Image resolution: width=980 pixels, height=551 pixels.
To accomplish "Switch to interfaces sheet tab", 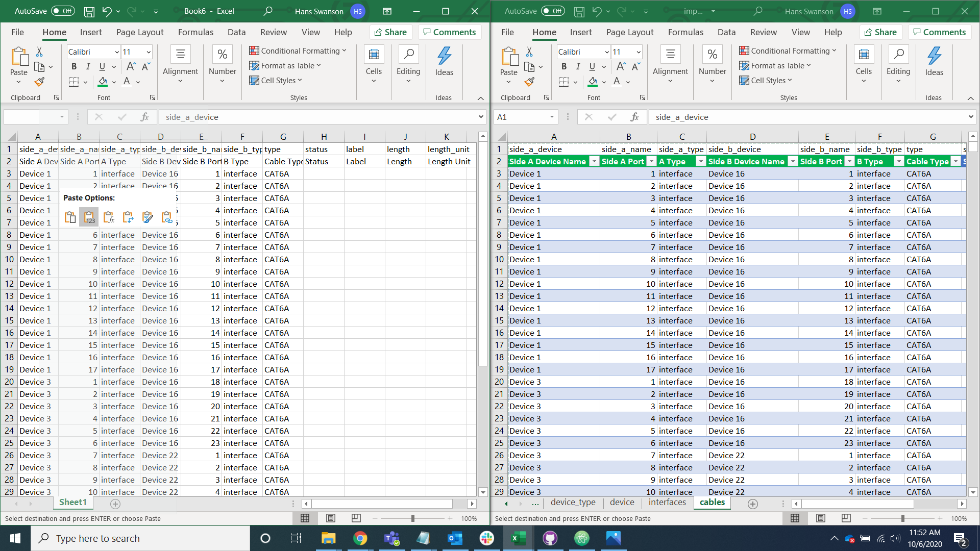I will pos(667,503).
